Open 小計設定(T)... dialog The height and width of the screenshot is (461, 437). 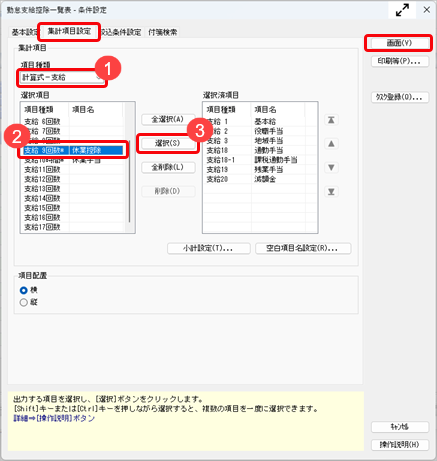[209, 248]
